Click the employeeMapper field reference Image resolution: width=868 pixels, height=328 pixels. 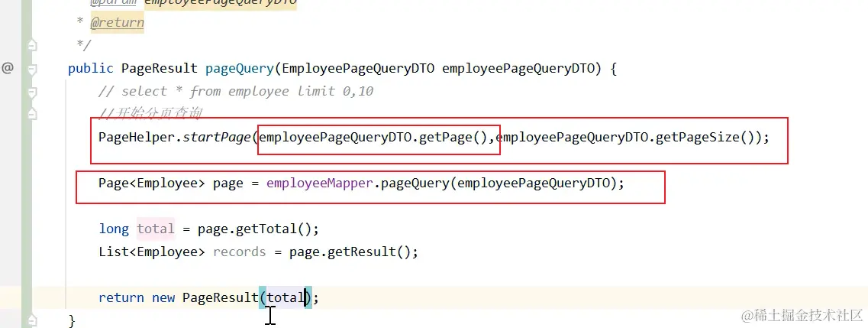(x=319, y=183)
